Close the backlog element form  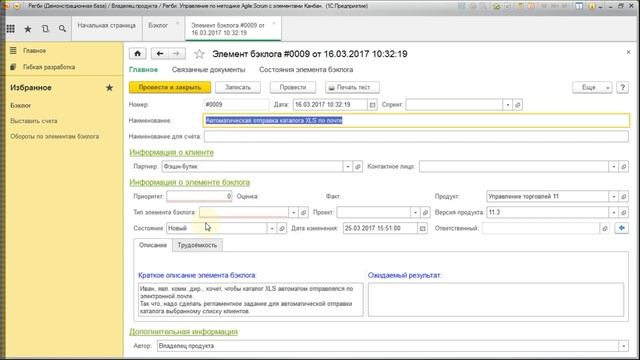[x=628, y=52]
